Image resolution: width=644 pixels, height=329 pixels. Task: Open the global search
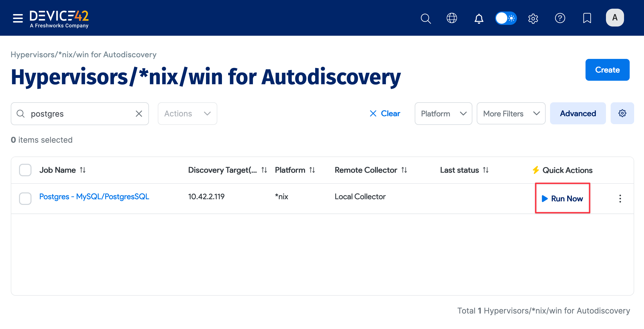click(426, 18)
